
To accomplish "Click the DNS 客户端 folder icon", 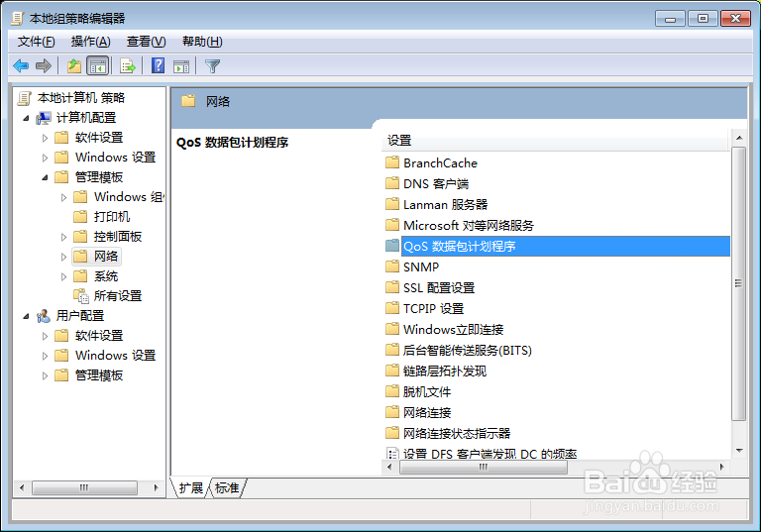I will 392,183.
